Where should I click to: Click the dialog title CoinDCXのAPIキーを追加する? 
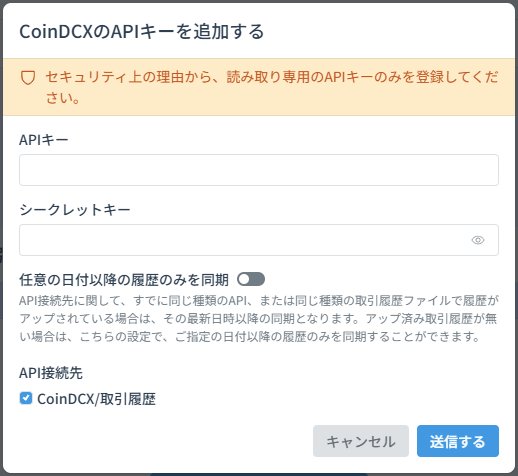click(142, 32)
